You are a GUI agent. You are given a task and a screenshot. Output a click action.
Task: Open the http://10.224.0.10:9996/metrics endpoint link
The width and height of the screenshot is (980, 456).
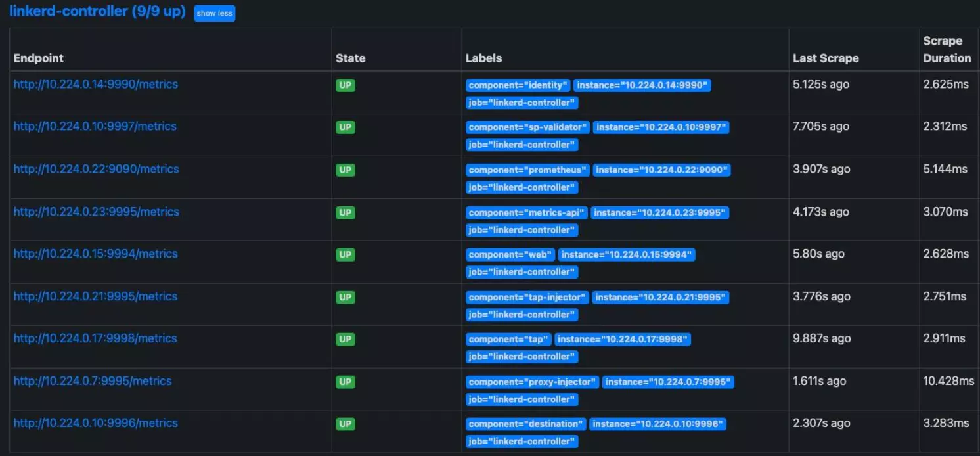(96, 423)
